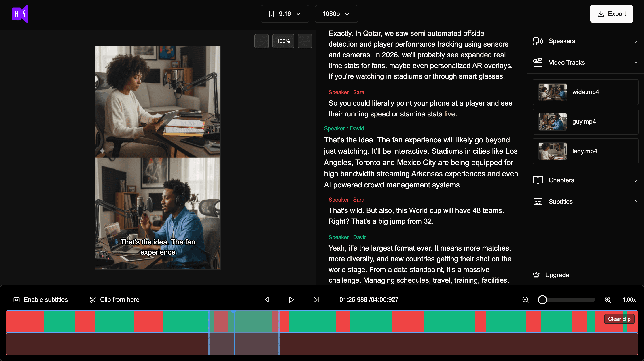644x361 pixels.
Task: Click the Chapters book icon
Action: click(538, 180)
